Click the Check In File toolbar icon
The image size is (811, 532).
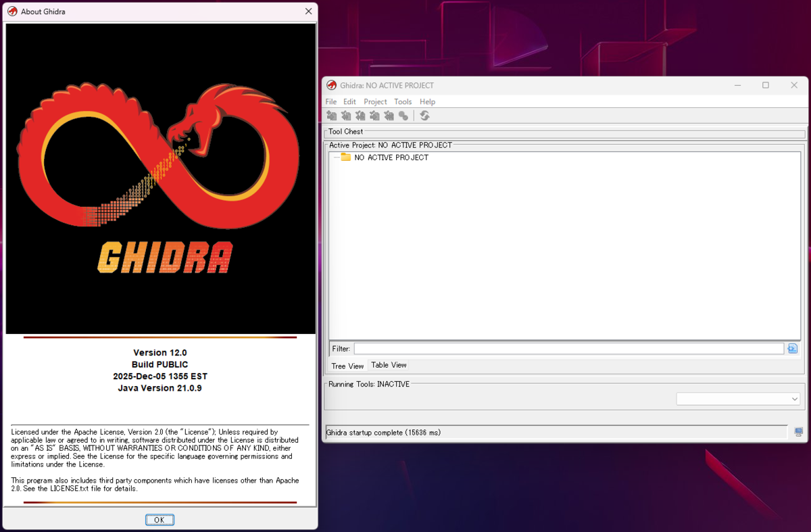tap(374, 116)
